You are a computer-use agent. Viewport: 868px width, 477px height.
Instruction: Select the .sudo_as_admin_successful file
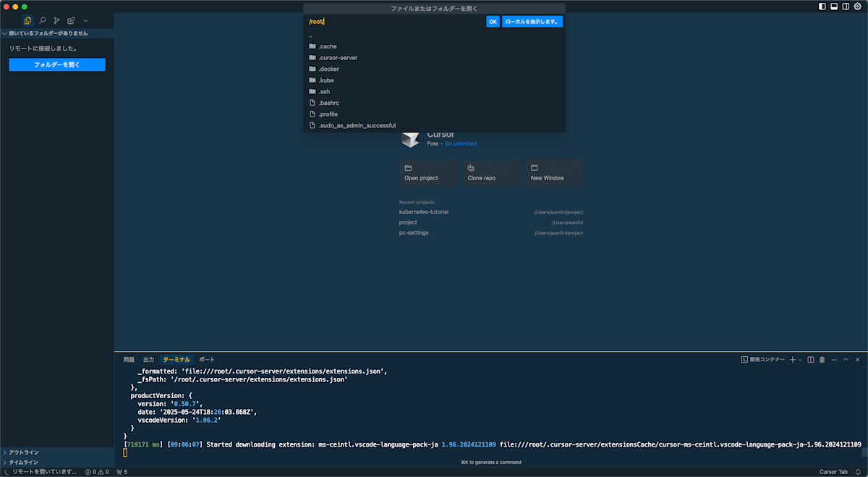click(435, 125)
